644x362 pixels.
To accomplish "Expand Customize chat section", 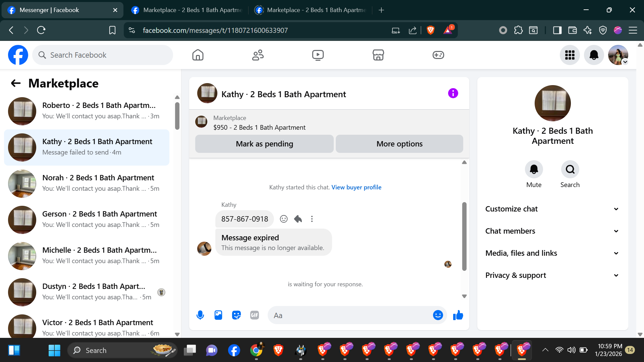I will [552, 209].
